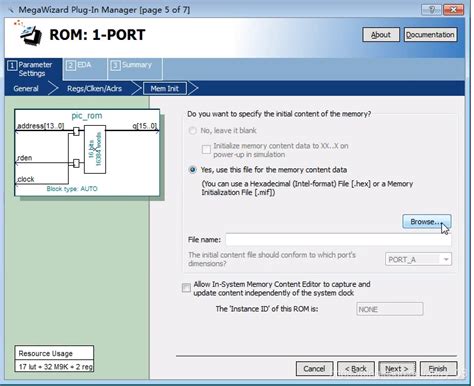Image resolution: width=474 pixels, height=386 pixels.
Task: Close the MegaWizard Plug-In Manager window
Action: pyautogui.click(x=454, y=10)
